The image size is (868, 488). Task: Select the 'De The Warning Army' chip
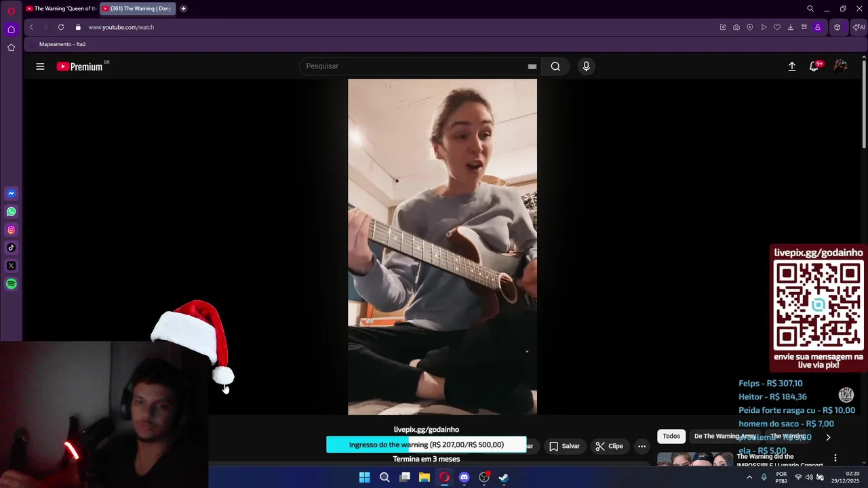(x=725, y=436)
